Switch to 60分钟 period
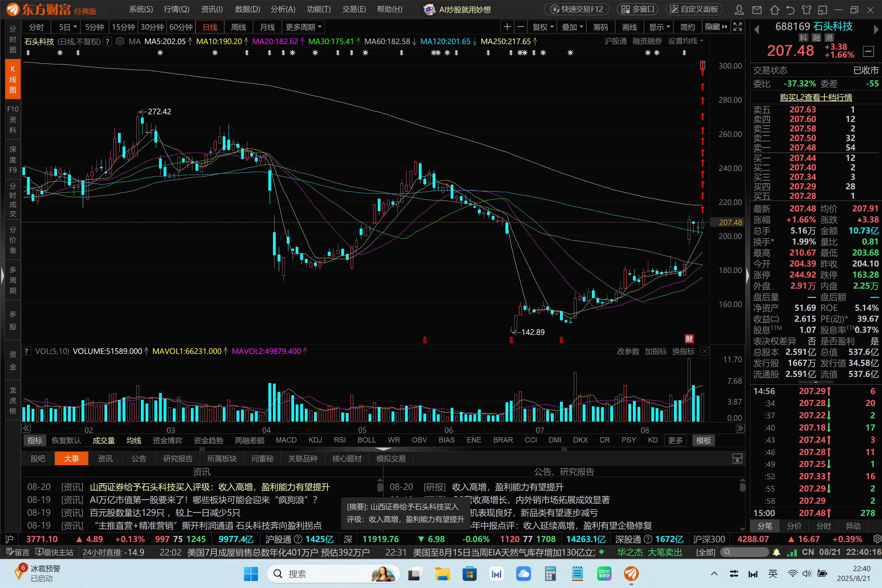Screen dimensions: 882x588 coord(181,27)
